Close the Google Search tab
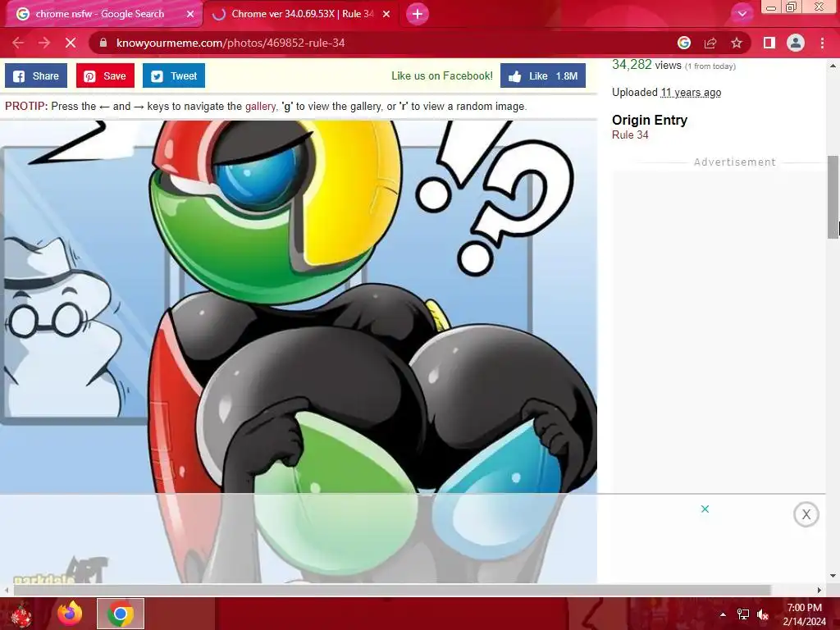The height and width of the screenshot is (630, 840). 190,15
